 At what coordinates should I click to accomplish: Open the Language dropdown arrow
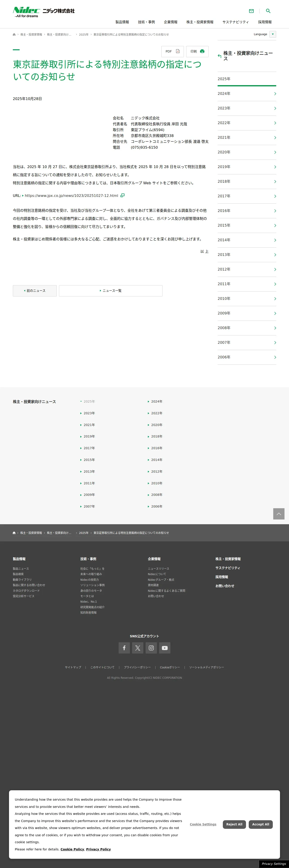[x=273, y=34]
